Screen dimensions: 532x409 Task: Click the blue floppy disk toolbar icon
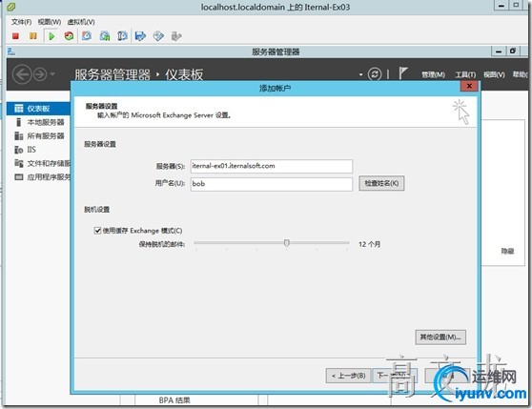point(140,36)
